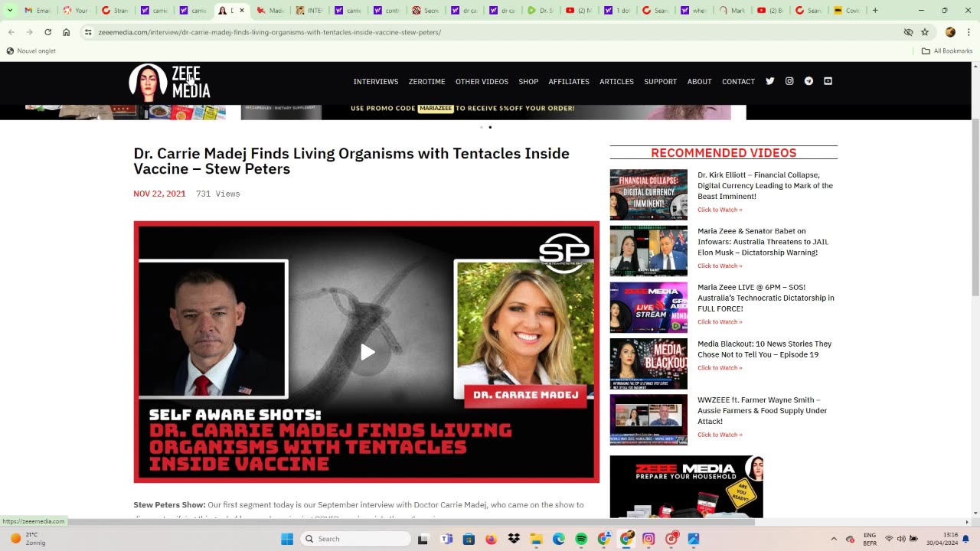This screenshot has width=980, height=551.
Task: Play the Carrie Madej interview video
Action: click(x=367, y=352)
